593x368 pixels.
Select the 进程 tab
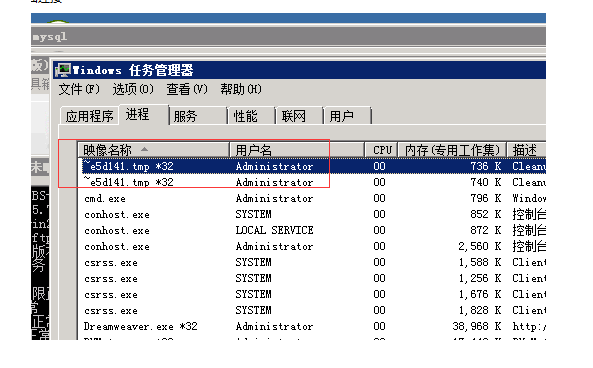tap(143, 114)
